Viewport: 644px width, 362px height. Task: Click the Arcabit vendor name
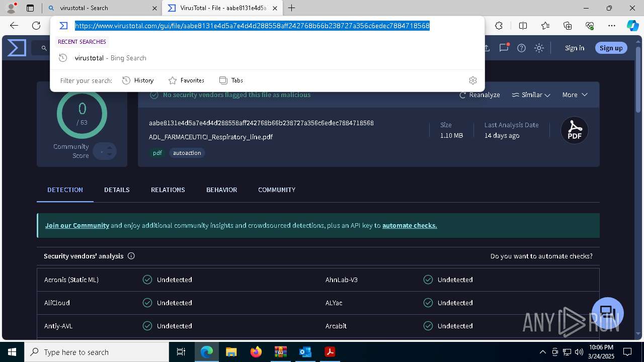(x=336, y=326)
